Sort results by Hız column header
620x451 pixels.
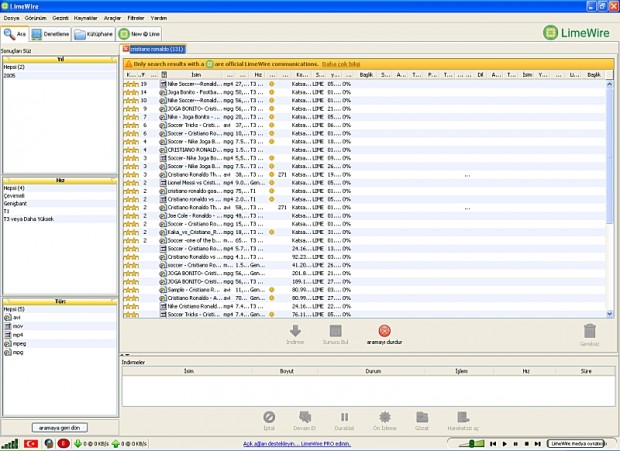click(x=258, y=75)
